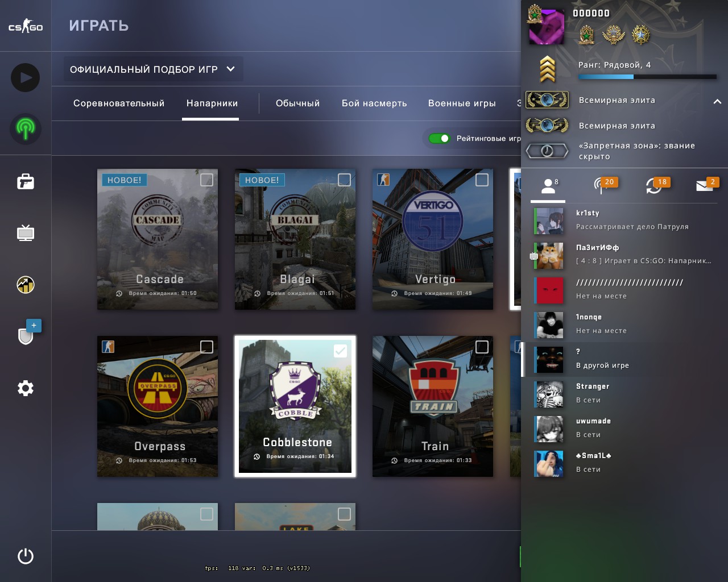Viewport: 728px width, 582px height.
Task: Click the yellow chevron rank icon
Action: tap(547, 69)
